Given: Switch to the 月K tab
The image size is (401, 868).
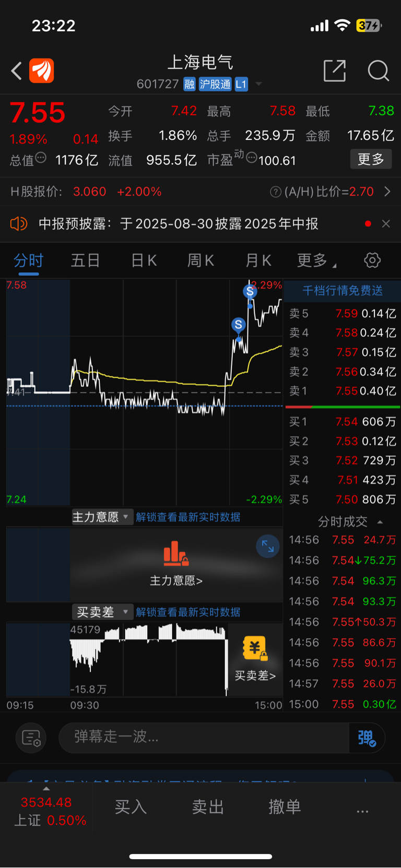Looking at the screenshot, I should (258, 260).
